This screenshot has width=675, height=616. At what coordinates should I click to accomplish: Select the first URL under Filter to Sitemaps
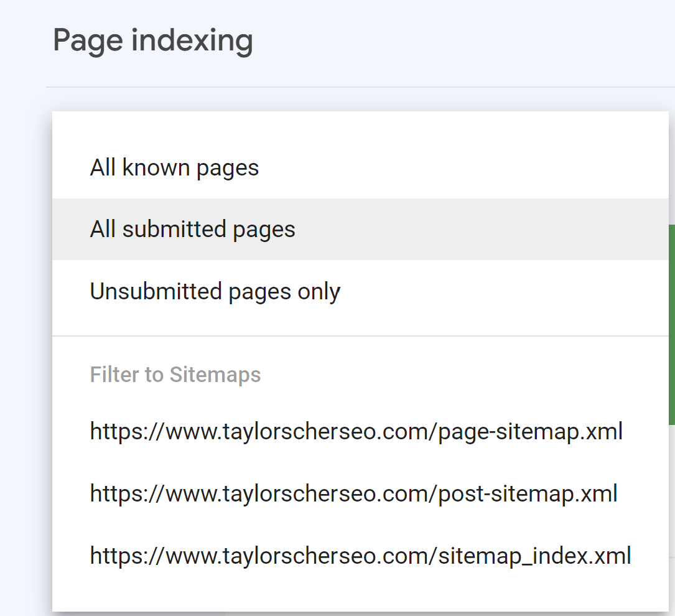click(356, 431)
